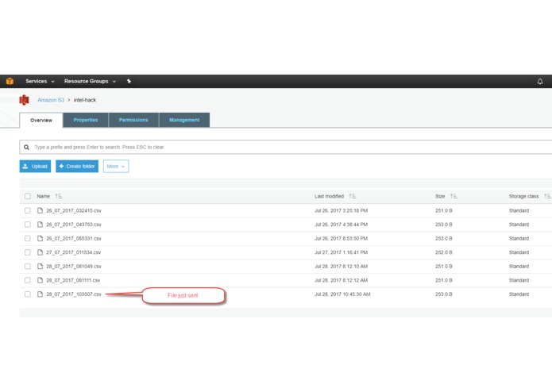Check the box for 28_07_2017_103507.csv
This screenshot has height=392, width=552.
(x=28, y=294)
